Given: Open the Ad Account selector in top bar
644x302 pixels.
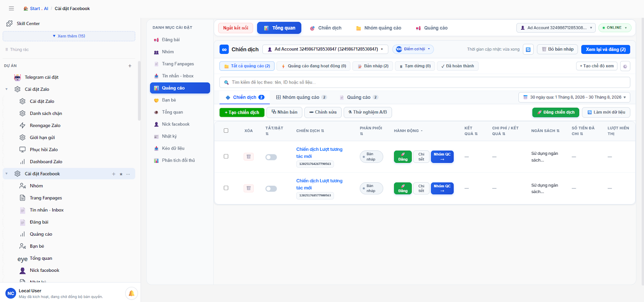Looking at the screenshot, I should pyautogui.click(x=556, y=28).
